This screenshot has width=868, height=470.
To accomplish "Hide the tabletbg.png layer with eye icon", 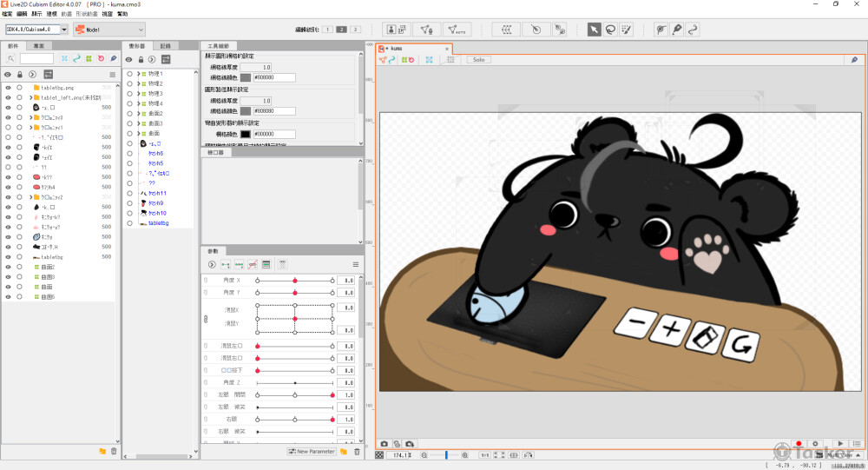I will tap(8, 88).
